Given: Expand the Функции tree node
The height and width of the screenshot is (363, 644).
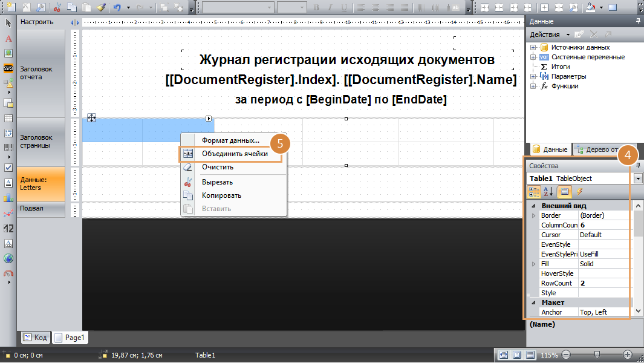Looking at the screenshot, I should 533,86.
